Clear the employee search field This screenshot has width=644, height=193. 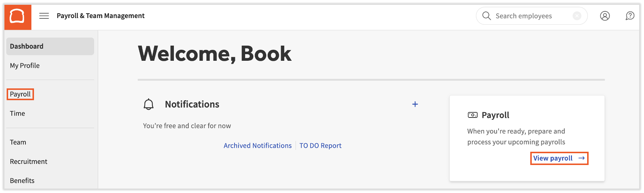576,16
